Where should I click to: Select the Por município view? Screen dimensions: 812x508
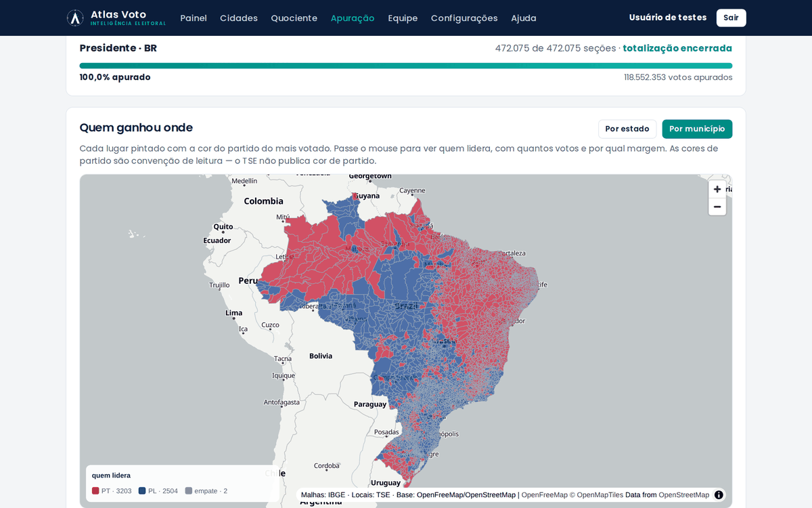pyautogui.click(x=697, y=129)
